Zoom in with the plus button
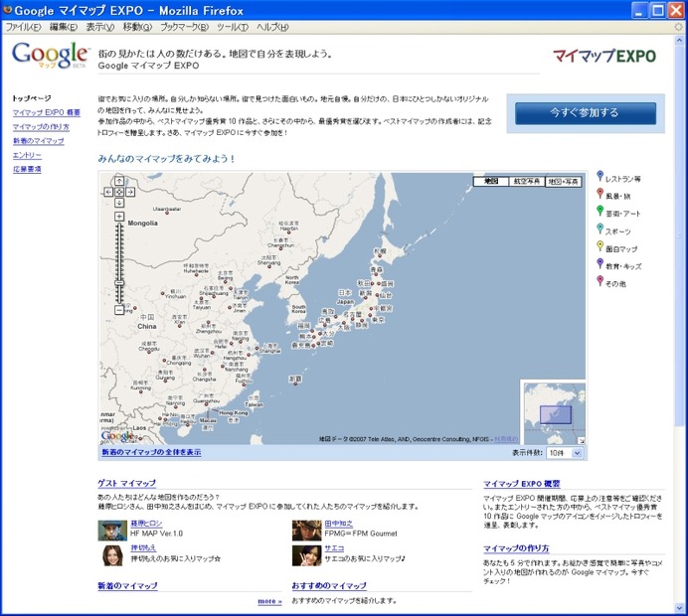 119,217
